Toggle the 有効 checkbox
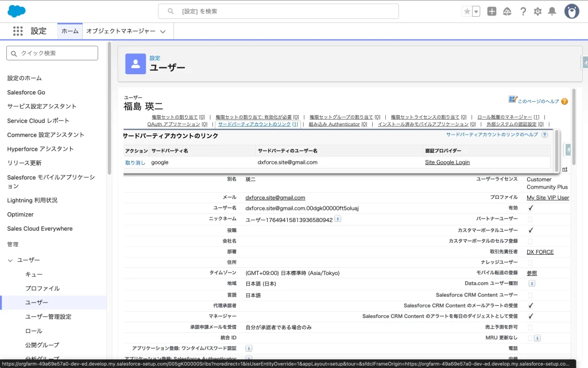The width and height of the screenshot is (588, 368). (531, 208)
